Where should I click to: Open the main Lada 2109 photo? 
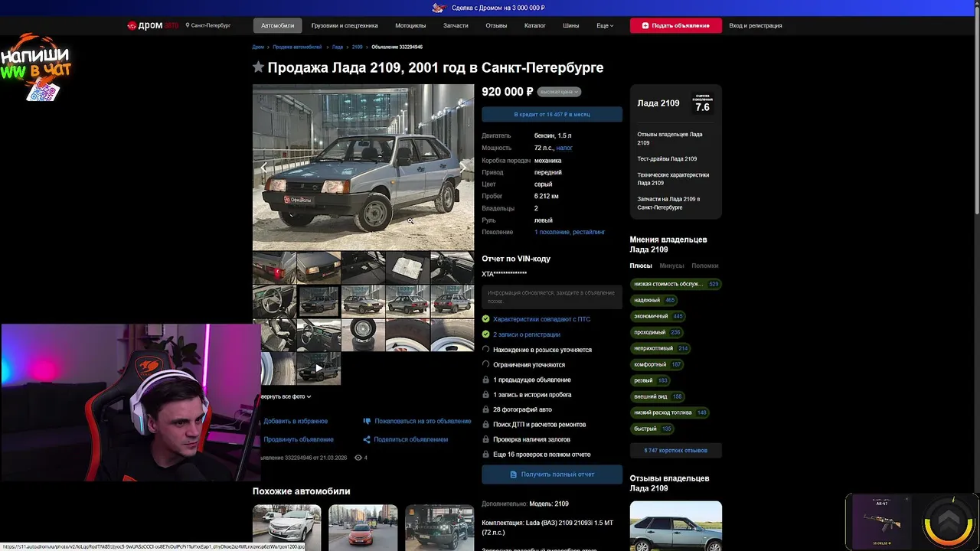(363, 167)
